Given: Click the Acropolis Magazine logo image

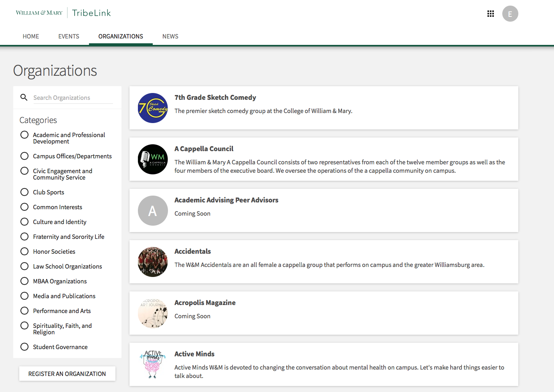Looking at the screenshot, I should tap(153, 313).
